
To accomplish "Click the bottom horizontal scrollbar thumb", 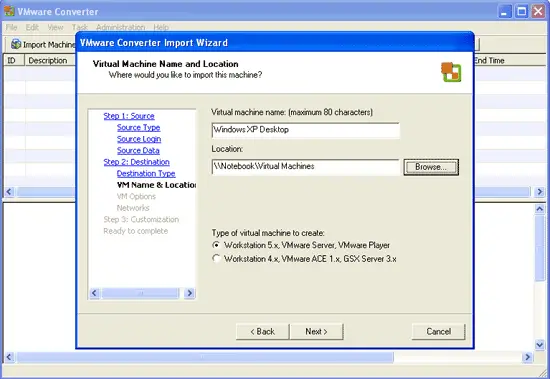I will point(205,357).
